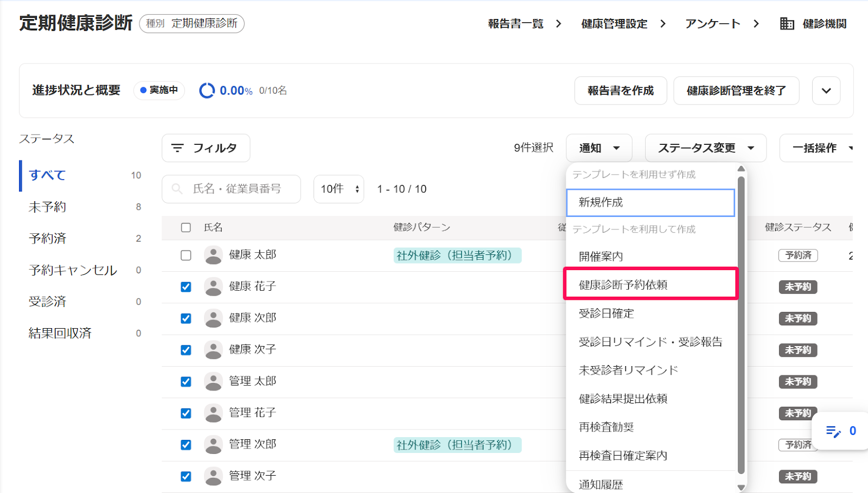Click avatar icon for 健康 花子
This screenshot has width=868, height=493.
pos(213,286)
